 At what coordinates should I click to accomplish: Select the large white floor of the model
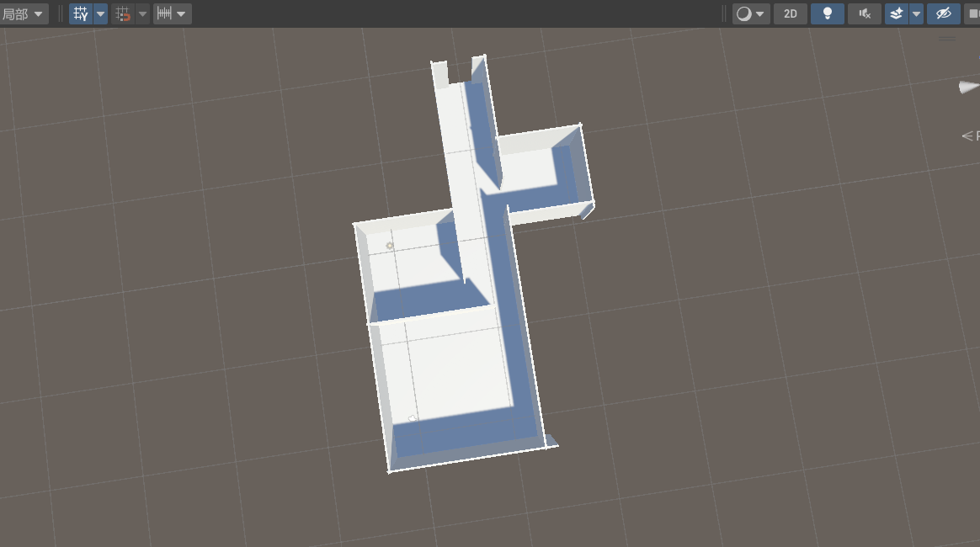[x=459, y=370]
